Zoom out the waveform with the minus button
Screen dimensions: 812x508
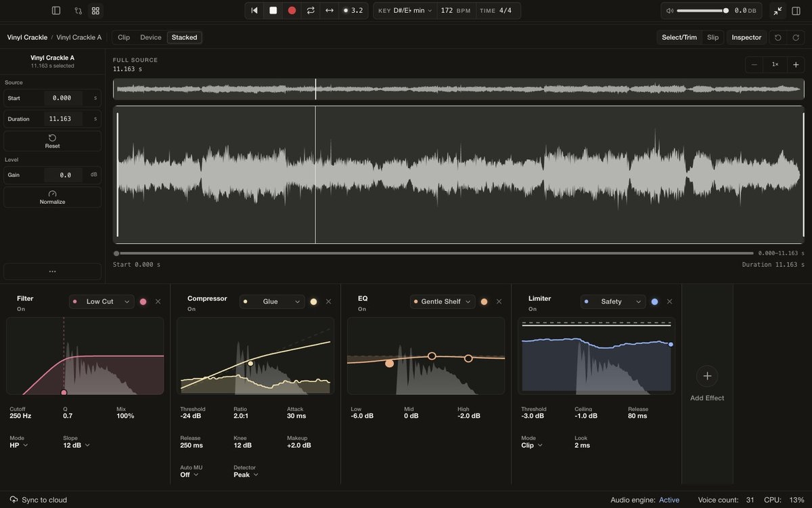tap(755, 64)
